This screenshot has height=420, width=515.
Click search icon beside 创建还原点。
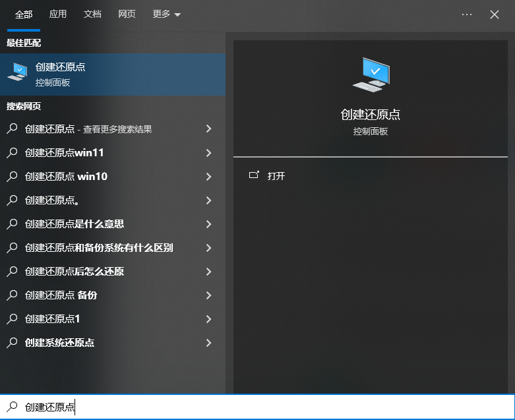(x=12, y=200)
